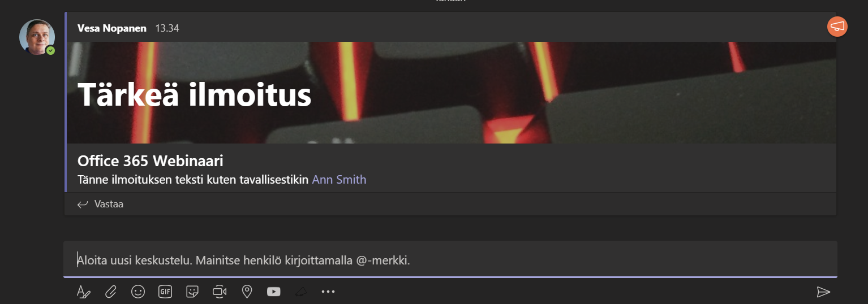This screenshot has width=868, height=304.
Task: Focus the Aloita uusi keskustelu message box
Action: (x=450, y=259)
